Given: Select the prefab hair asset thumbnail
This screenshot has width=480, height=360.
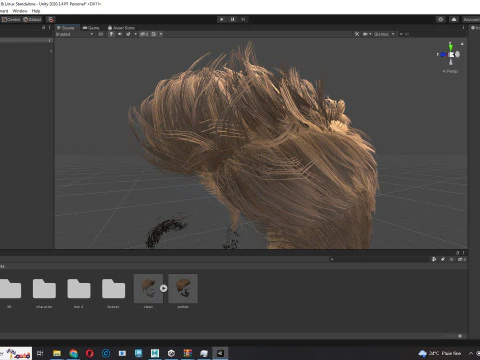Looking at the screenshot, I should (183, 289).
